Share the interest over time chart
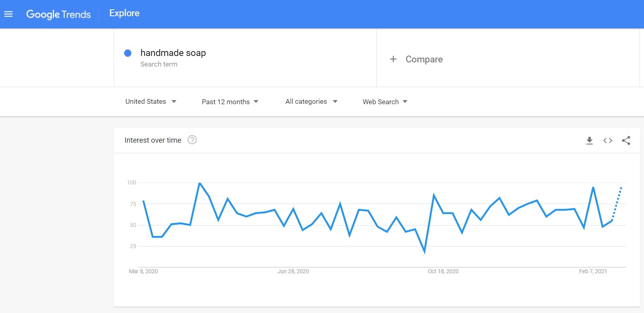This screenshot has height=313, width=644. 626,141
